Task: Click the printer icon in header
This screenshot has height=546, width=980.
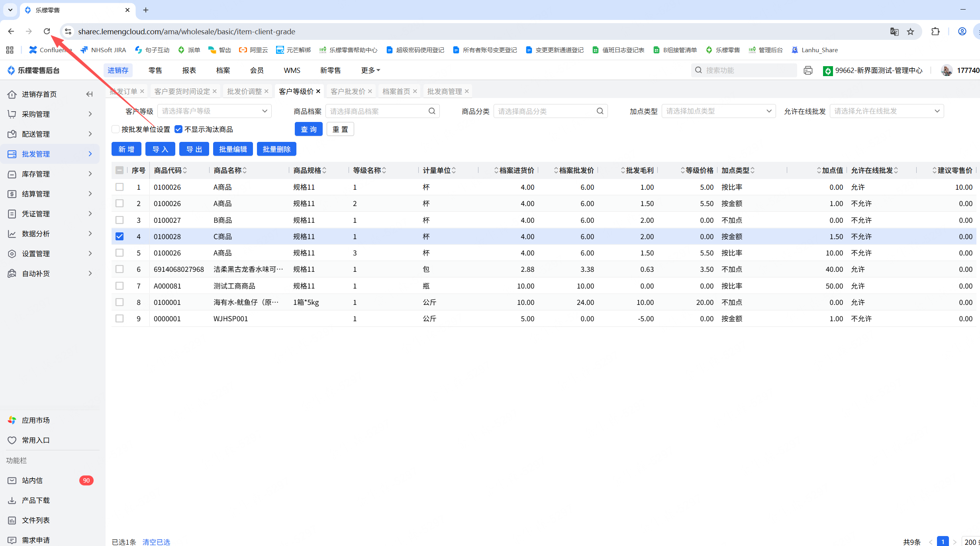Action: pos(808,71)
